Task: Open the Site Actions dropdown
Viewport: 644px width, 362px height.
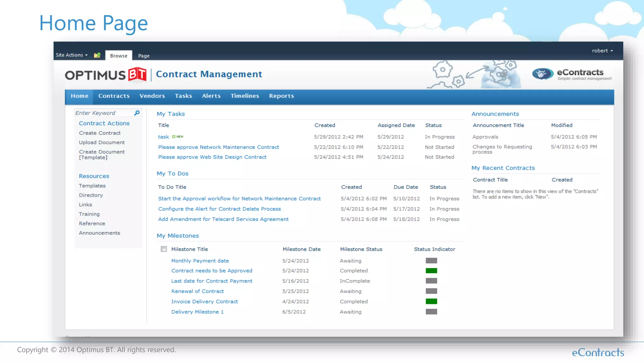Action: click(72, 55)
